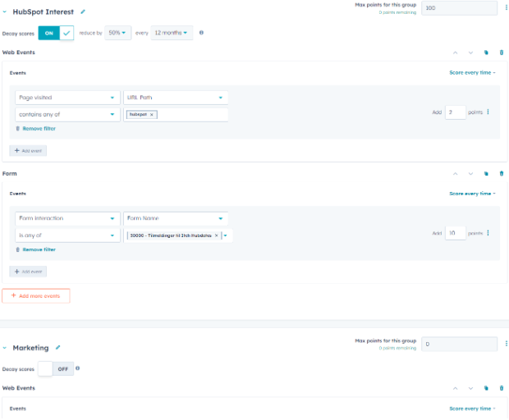This screenshot has width=509, height=420.
Task: Move HubSpot Interest Web Events section down
Action: tap(470, 52)
